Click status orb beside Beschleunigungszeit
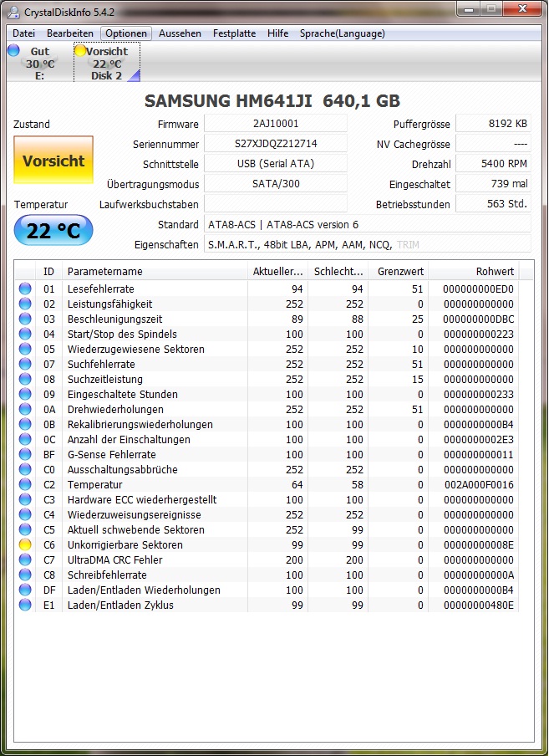Screen dimensions: 549x756 pos(24,319)
